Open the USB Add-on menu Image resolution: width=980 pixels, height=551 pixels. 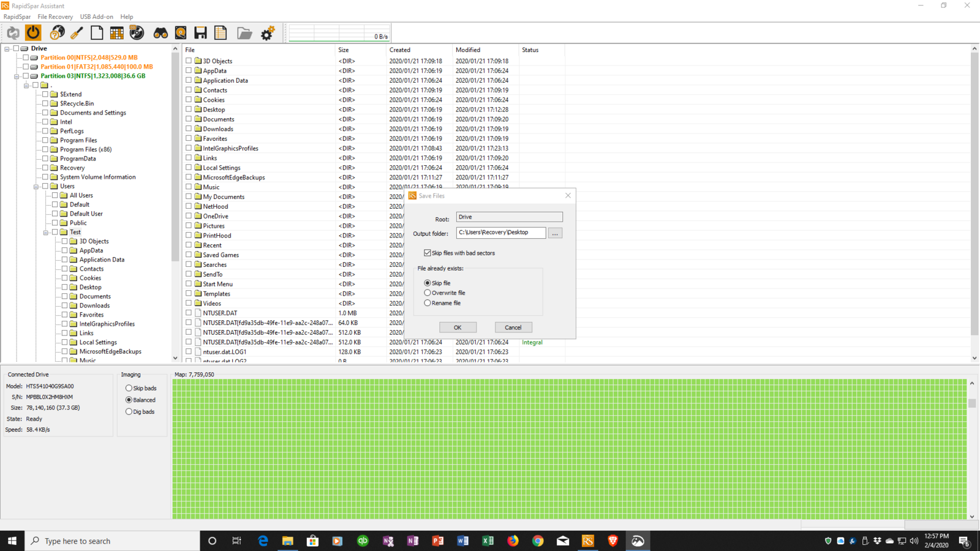coord(96,17)
